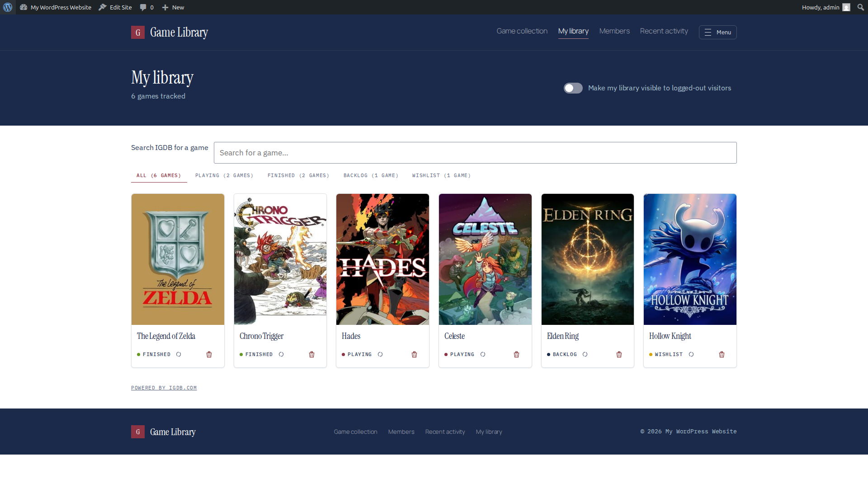Open Elden Ring cover thumbnail
The height and width of the screenshot is (488, 868).
[588, 259]
